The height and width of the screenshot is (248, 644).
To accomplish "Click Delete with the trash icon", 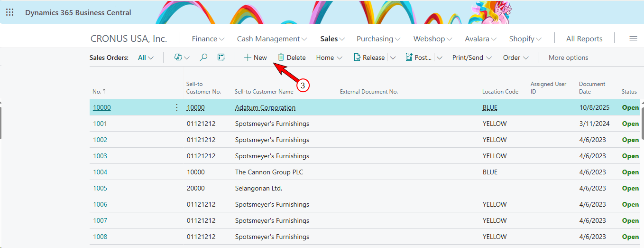I will [292, 57].
